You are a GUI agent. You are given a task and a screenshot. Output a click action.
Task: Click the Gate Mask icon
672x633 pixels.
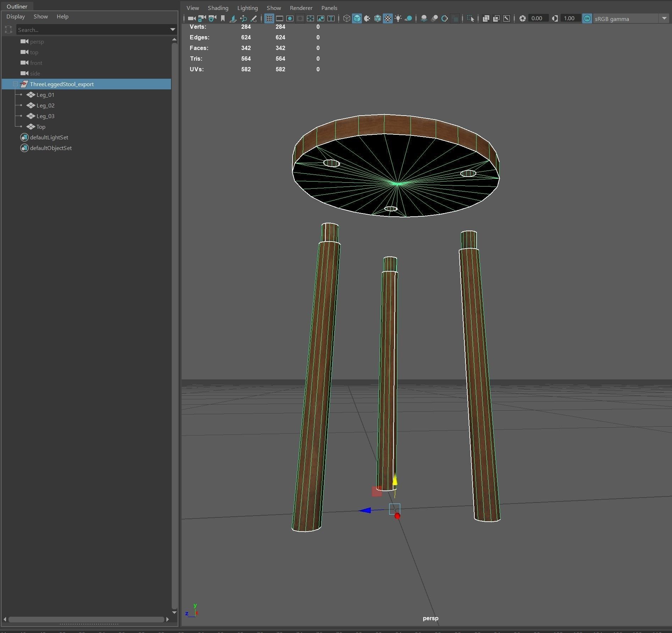(x=300, y=18)
